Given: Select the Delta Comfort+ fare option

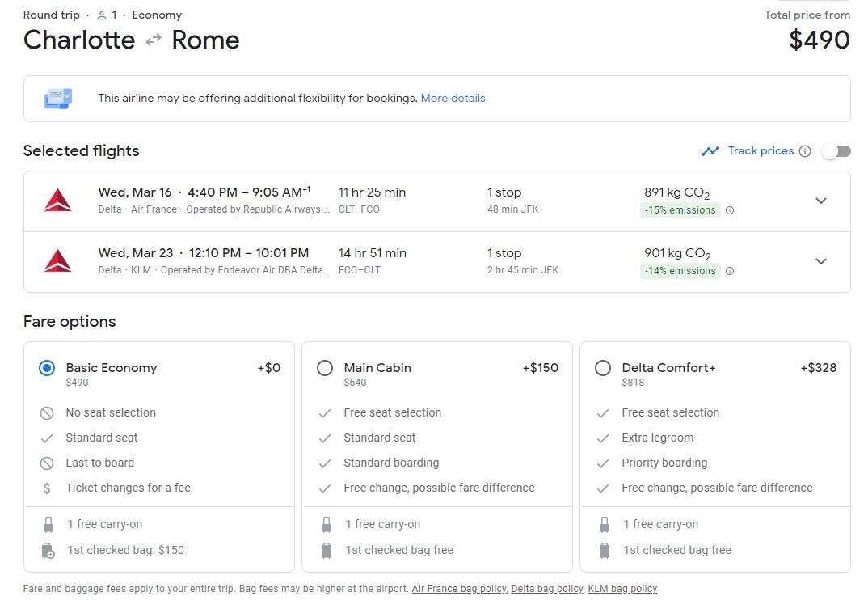Looking at the screenshot, I should point(603,368).
